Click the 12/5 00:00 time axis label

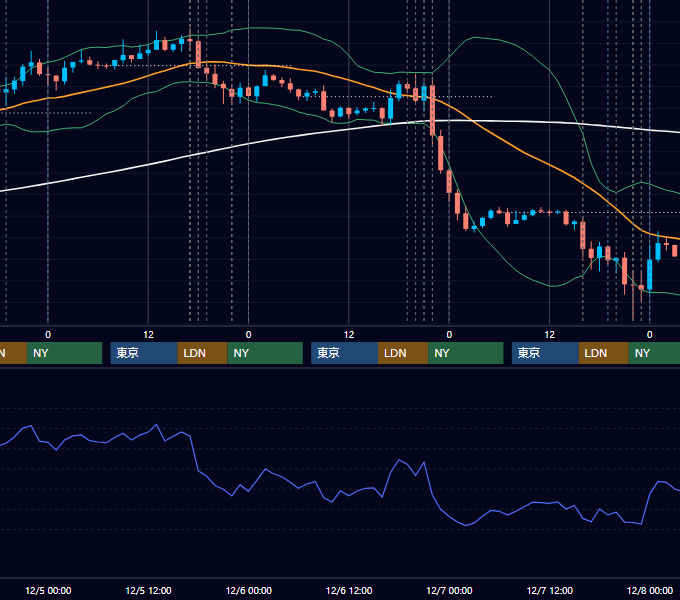coord(48,590)
